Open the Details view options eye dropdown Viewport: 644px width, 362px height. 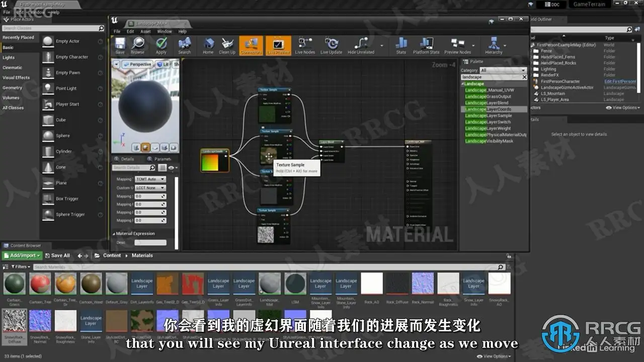pyautogui.click(x=173, y=167)
